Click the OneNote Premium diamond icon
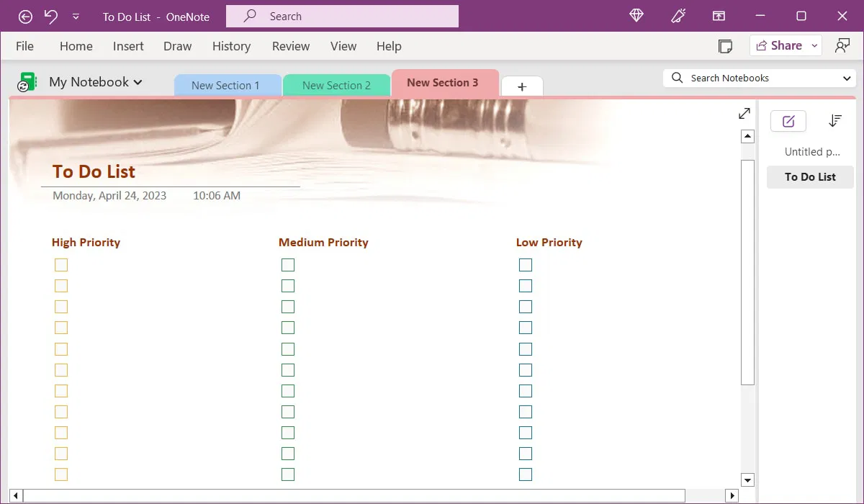Viewport: 864px width, 504px height. [x=636, y=15]
